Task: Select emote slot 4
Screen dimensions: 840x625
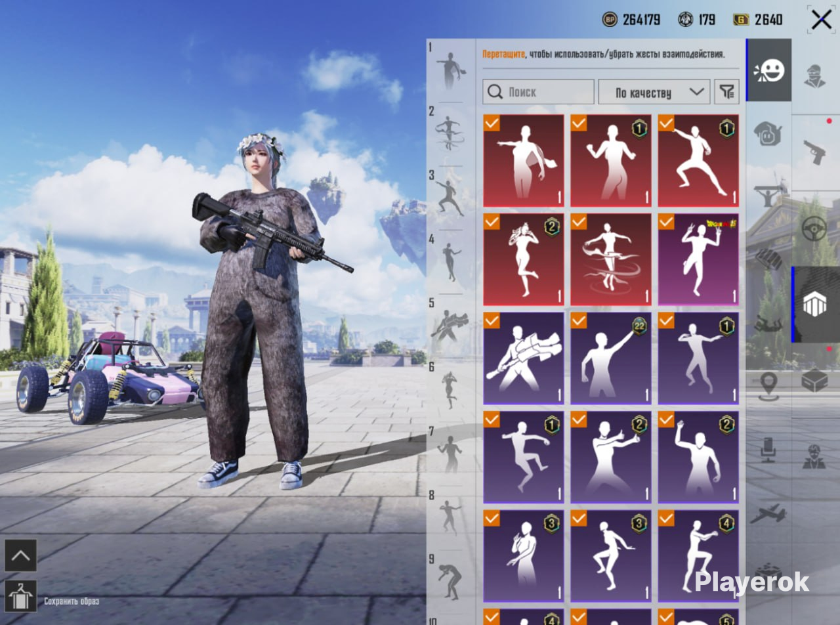Action: 451,262
